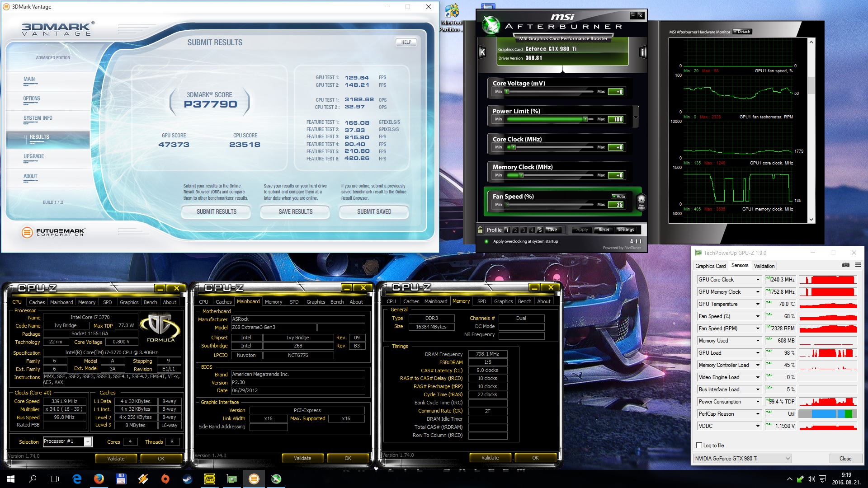Click the Core Voltage value field
This screenshot has width=868, height=488.
tap(616, 91)
